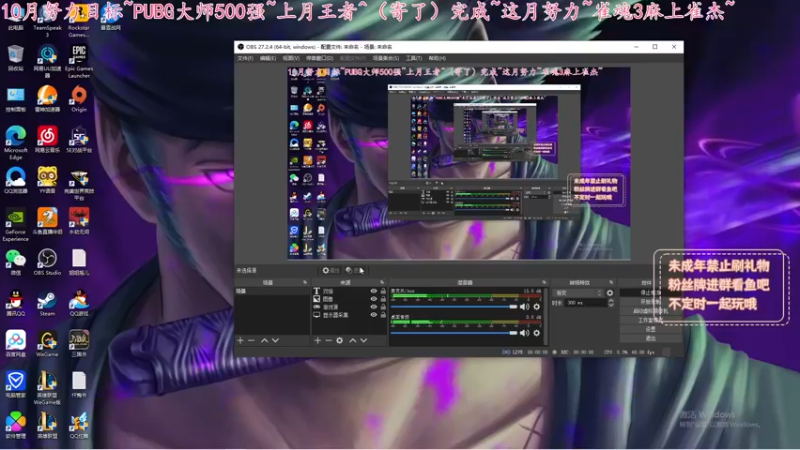800x450 pixels.
Task: Open transition properties gear icon
Action: [x=610, y=293]
